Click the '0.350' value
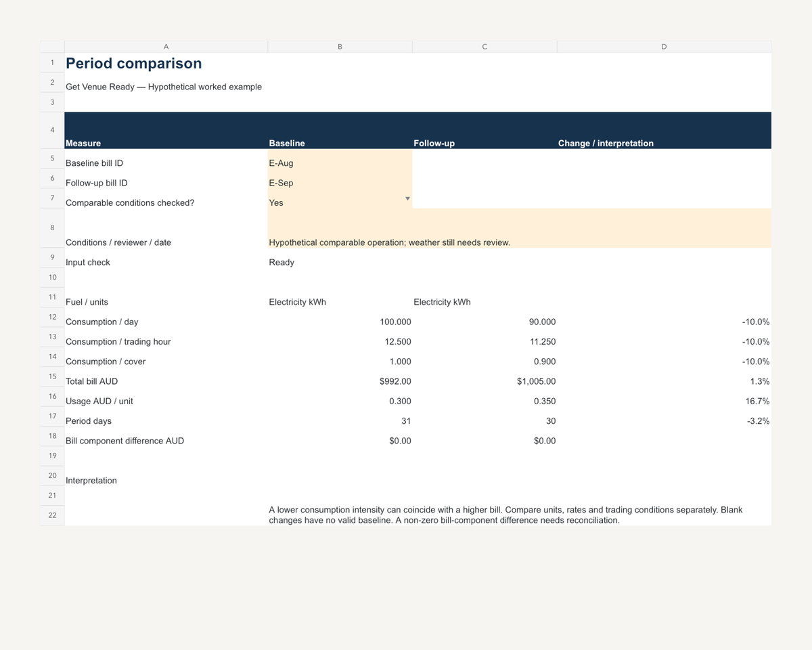This screenshot has height=650, width=812. coord(545,401)
